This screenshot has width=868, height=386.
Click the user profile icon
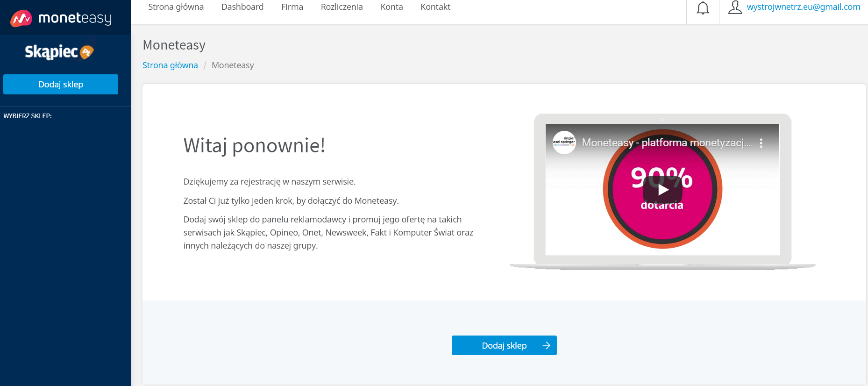point(735,7)
